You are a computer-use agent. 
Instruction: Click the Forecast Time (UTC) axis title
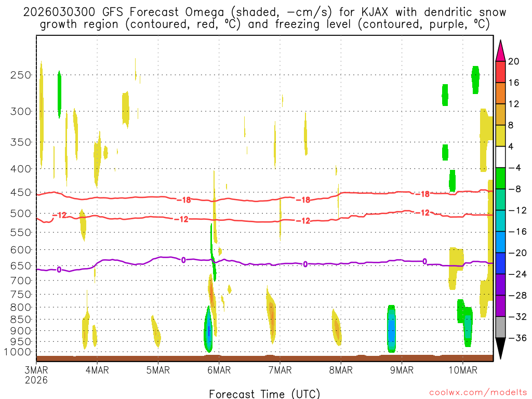point(264,394)
